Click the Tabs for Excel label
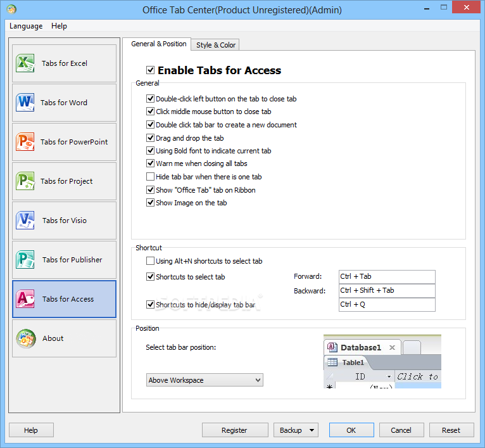 65,63
